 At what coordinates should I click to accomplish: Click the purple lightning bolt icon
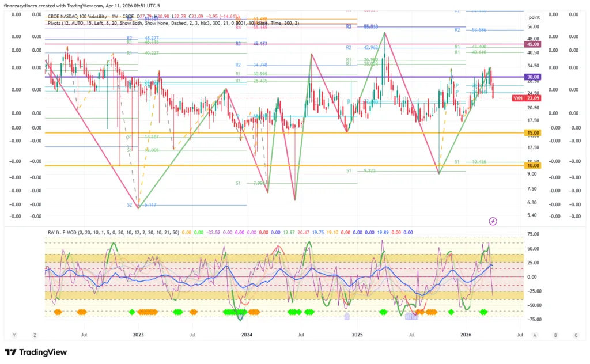point(493,221)
